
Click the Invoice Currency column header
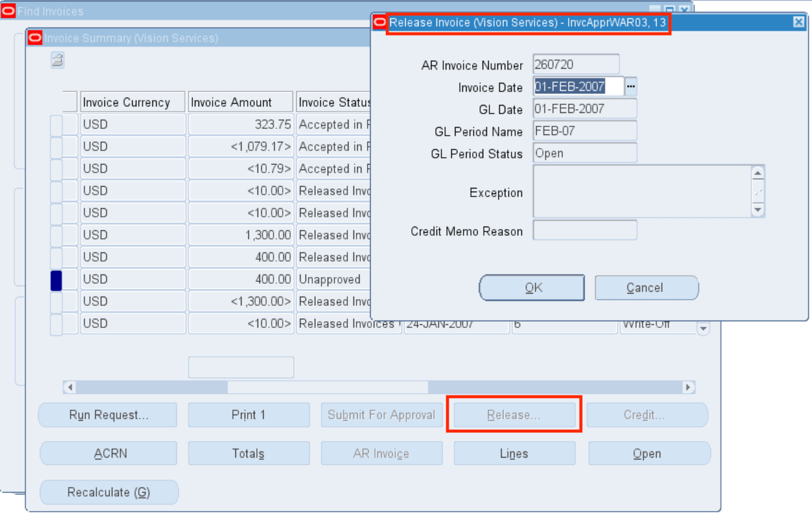133,102
